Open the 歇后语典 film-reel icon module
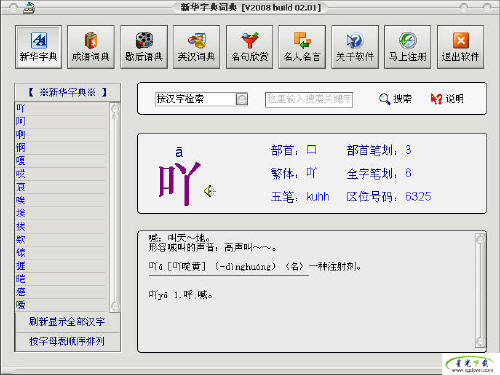The image size is (500, 375). coord(144,47)
